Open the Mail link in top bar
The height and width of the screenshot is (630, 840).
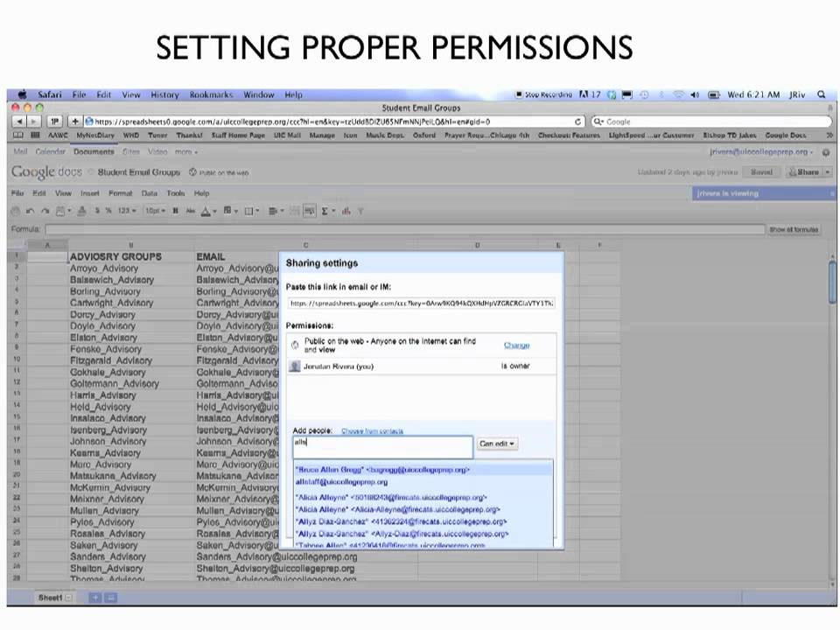[20, 152]
